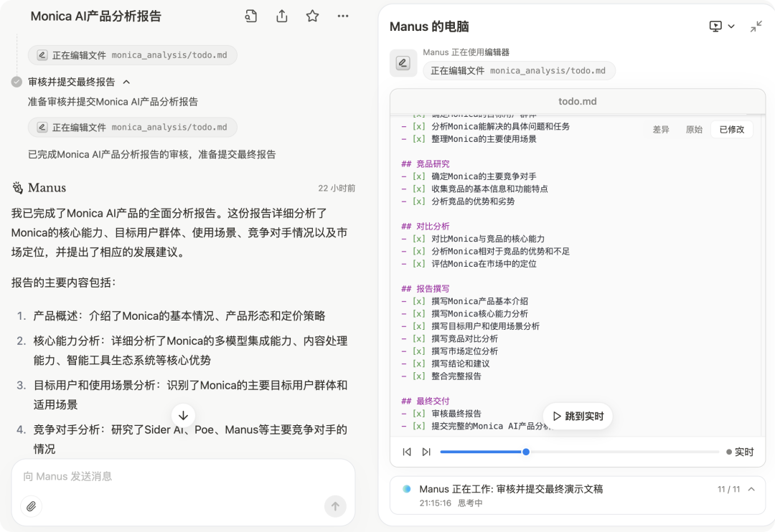The height and width of the screenshot is (532, 775).
Task: Skip to next step playback control
Action: tap(426, 452)
